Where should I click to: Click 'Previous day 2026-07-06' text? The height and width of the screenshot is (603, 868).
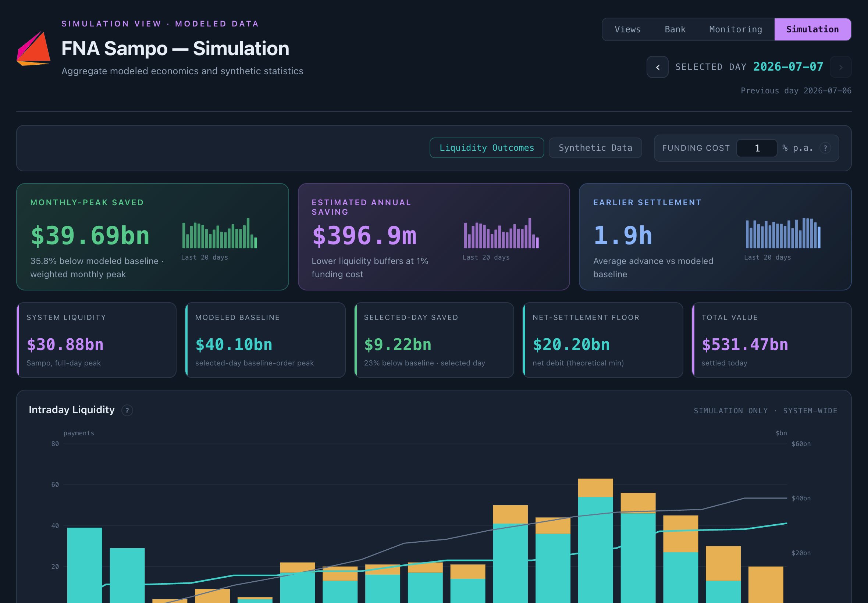tap(796, 91)
